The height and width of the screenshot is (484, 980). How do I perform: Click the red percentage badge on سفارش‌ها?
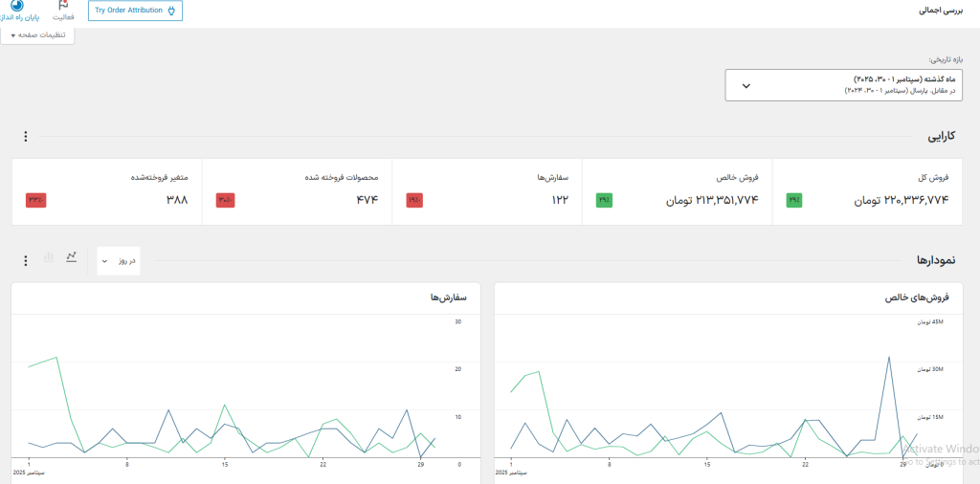(x=413, y=200)
